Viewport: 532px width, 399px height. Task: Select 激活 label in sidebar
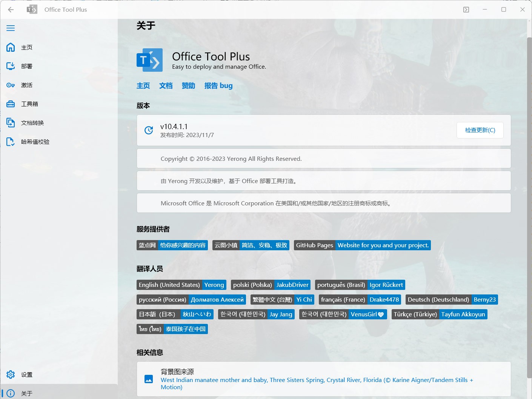tap(27, 85)
